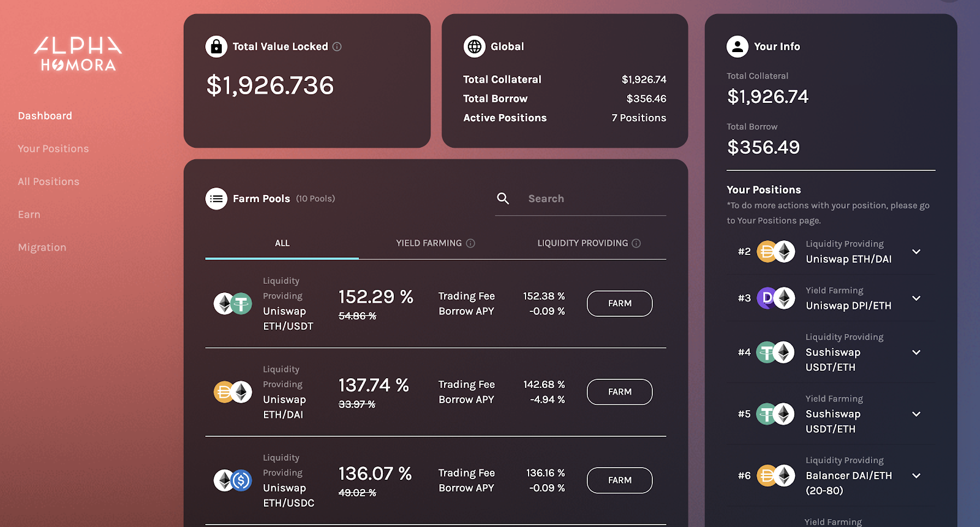The width and height of the screenshot is (980, 527).
Task: Click the struck-through 54.86 % value
Action: pyautogui.click(x=357, y=316)
